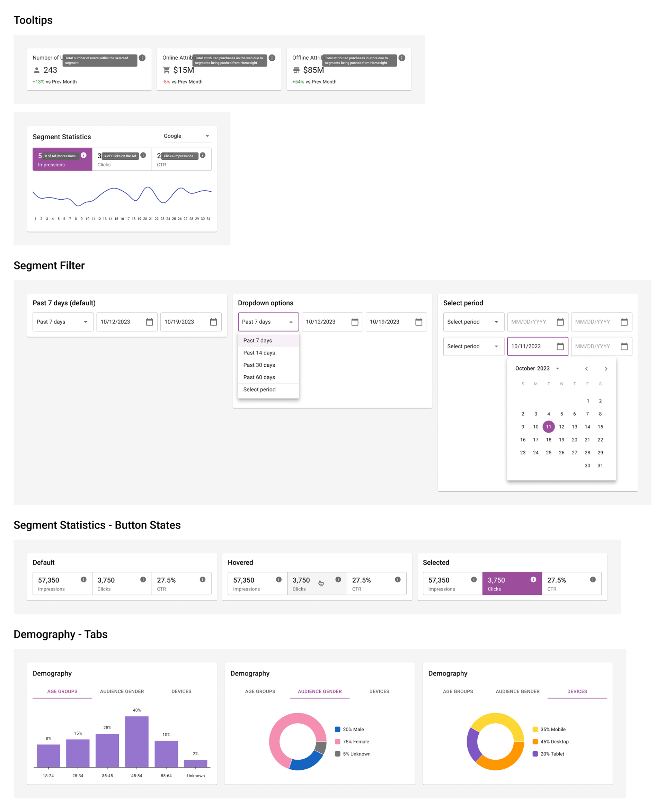Select day 25 in the calendar
This screenshot has height=812, width=665.
(549, 453)
